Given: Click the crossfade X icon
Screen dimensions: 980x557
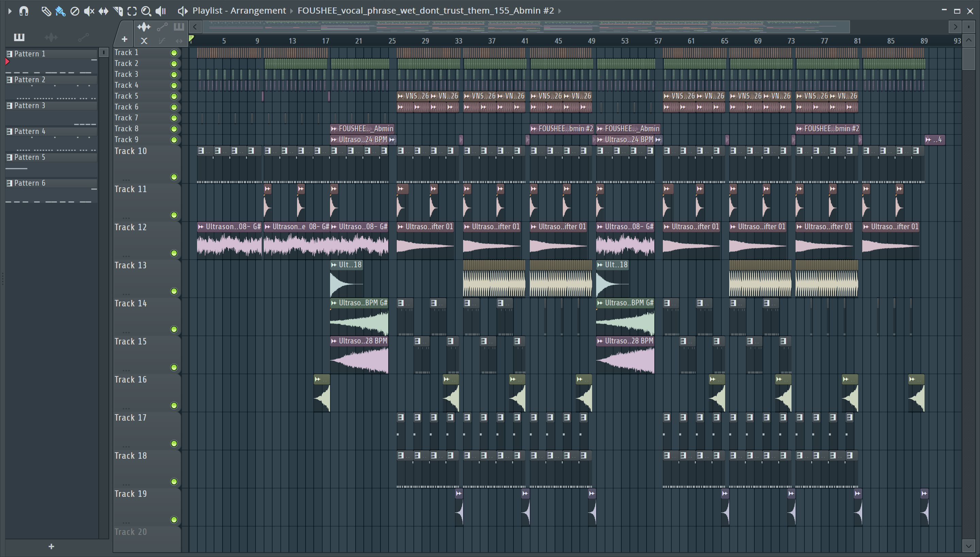Looking at the screenshot, I should click(x=144, y=40).
